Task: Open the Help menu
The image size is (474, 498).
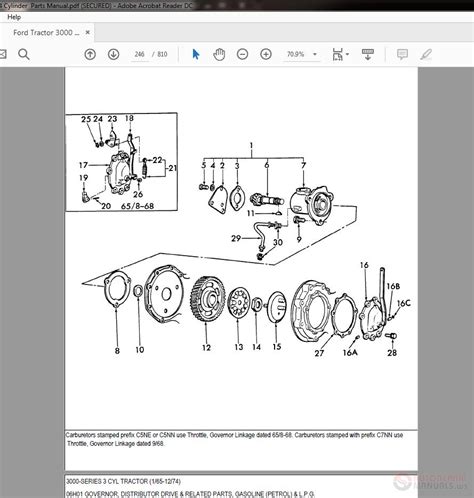Action: [14, 17]
